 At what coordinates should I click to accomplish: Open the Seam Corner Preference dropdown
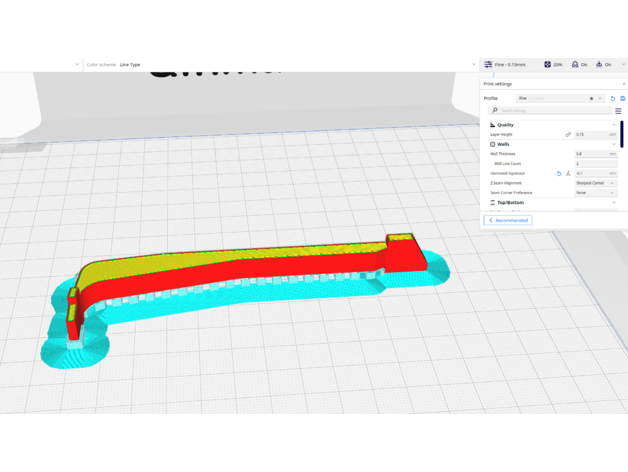point(595,193)
